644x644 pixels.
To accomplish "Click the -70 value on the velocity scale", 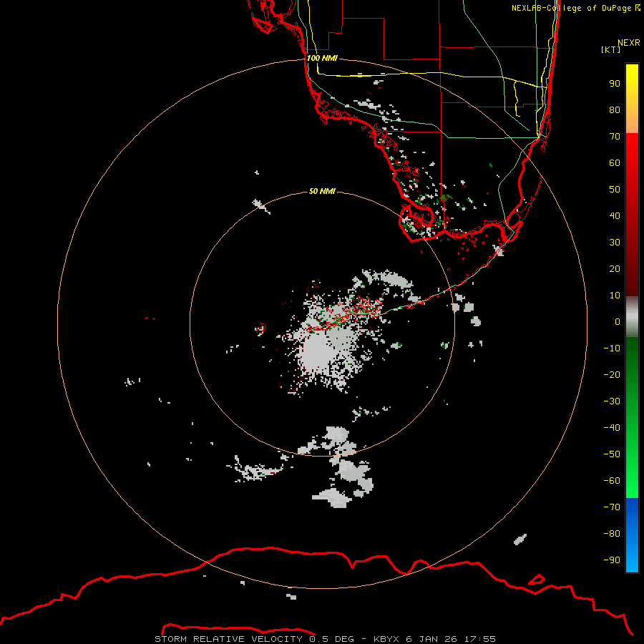I will click(x=612, y=507).
